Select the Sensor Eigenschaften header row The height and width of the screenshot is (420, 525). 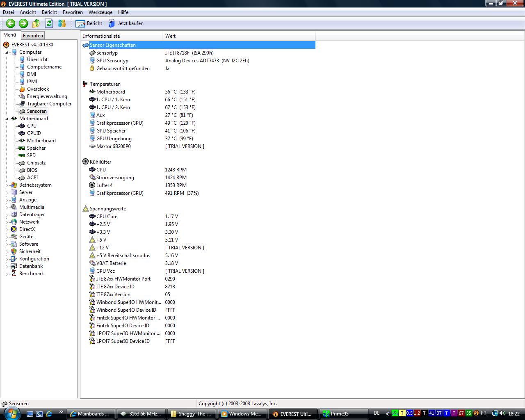199,45
